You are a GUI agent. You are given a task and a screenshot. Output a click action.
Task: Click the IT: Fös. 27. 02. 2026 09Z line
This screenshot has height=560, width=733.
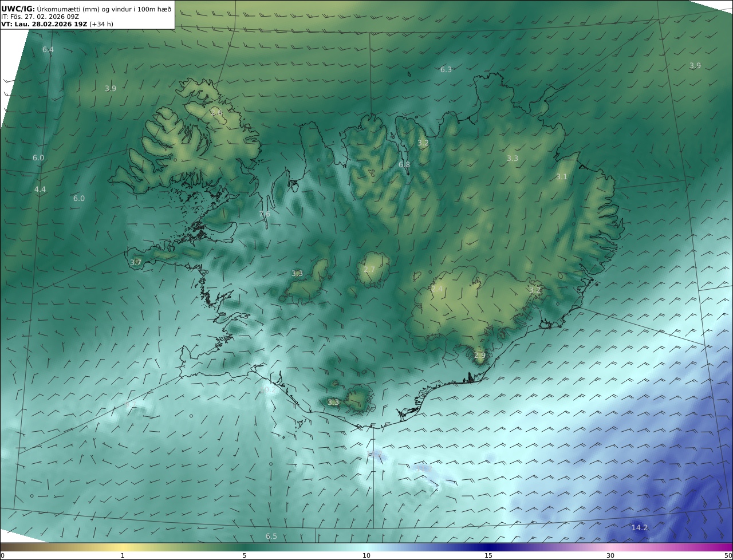point(40,17)
